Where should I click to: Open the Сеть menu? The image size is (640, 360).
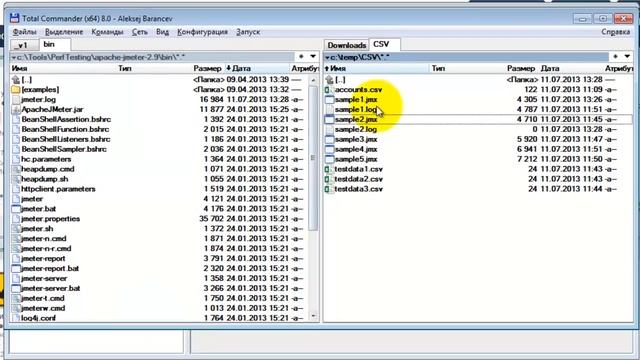[x=140, y=32]
